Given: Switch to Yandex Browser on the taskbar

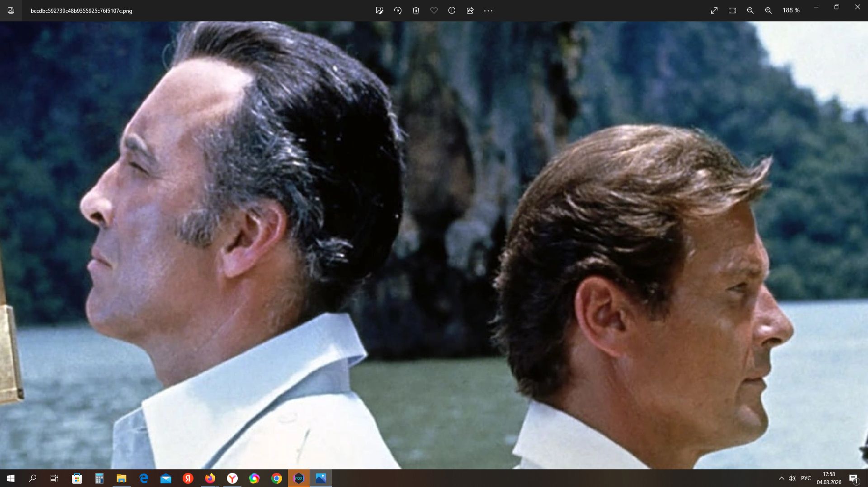Looking at the screenshot, I should (x=232, y=478).
